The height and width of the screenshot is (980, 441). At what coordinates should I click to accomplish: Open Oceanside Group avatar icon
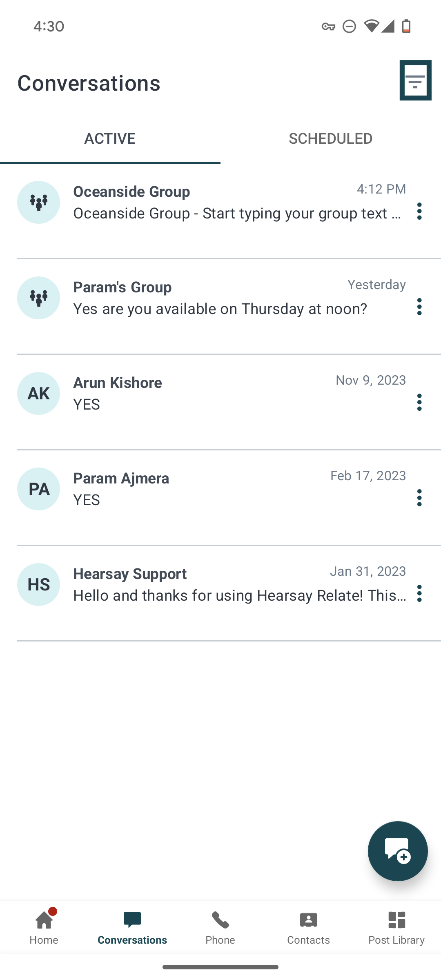(x=38, y=202)
